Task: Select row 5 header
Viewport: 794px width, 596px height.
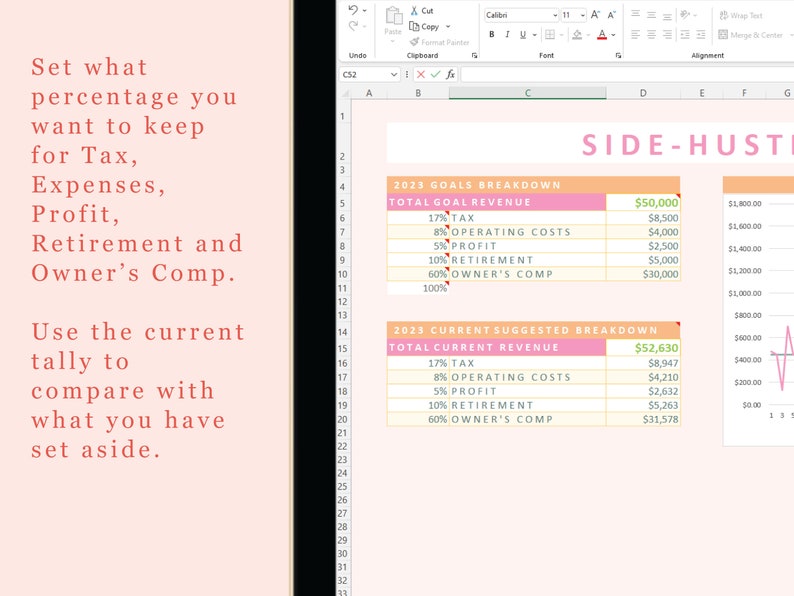Action: click(x=343, y=203)
